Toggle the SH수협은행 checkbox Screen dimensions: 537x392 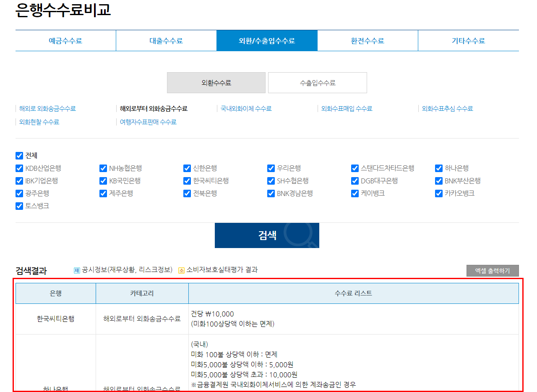[x=271, y=181]
